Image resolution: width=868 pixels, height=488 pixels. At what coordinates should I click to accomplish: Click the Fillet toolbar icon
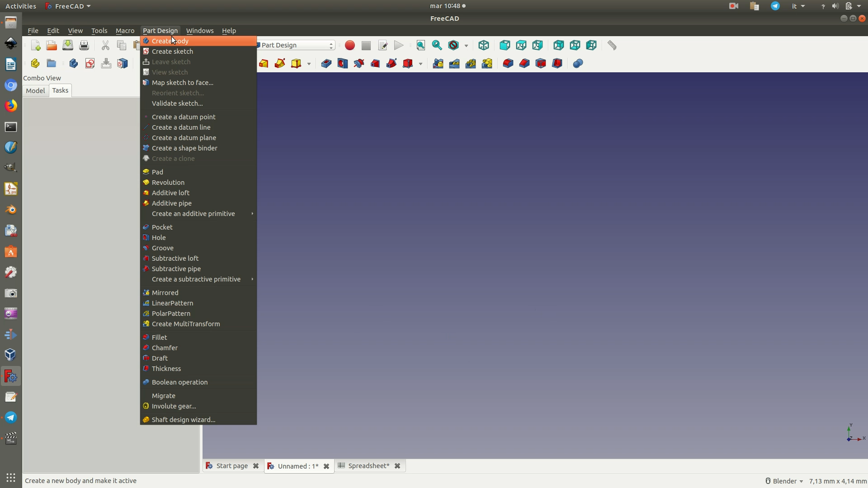508,64
